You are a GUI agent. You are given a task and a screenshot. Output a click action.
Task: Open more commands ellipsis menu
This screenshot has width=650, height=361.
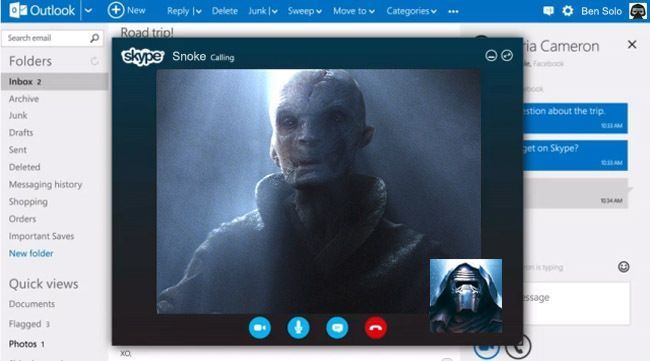pyautogui.click(x=454, y=12)
